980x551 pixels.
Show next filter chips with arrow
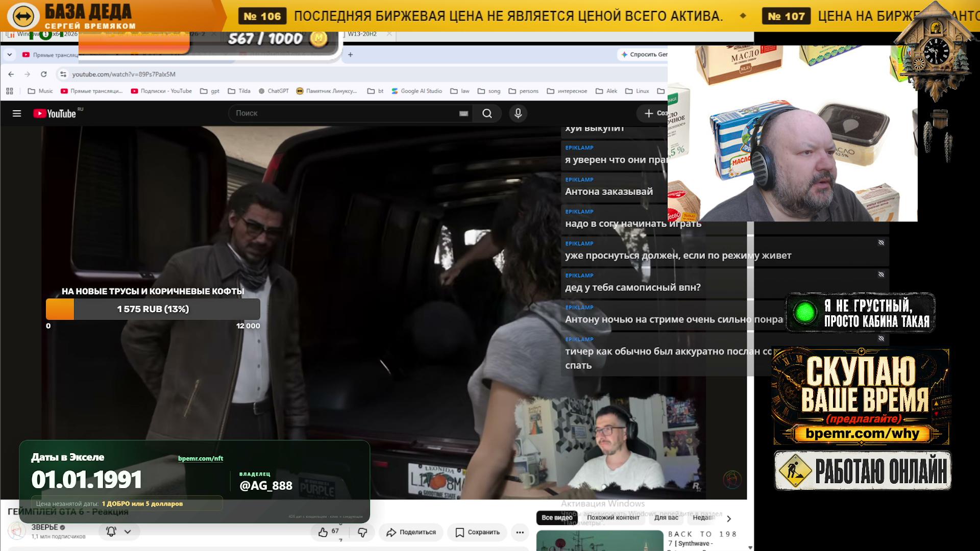729,518
